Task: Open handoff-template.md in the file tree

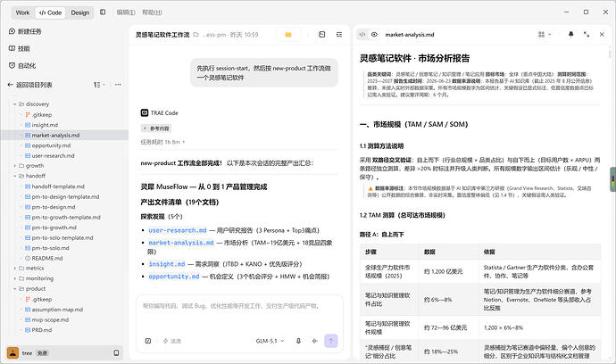Action: [x=58, y=186]
